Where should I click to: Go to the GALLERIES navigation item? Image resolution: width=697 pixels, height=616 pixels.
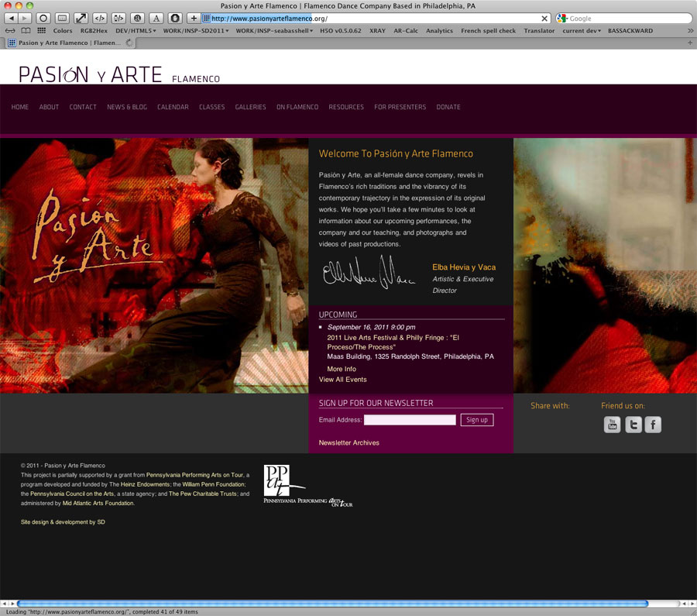(250, 107)
